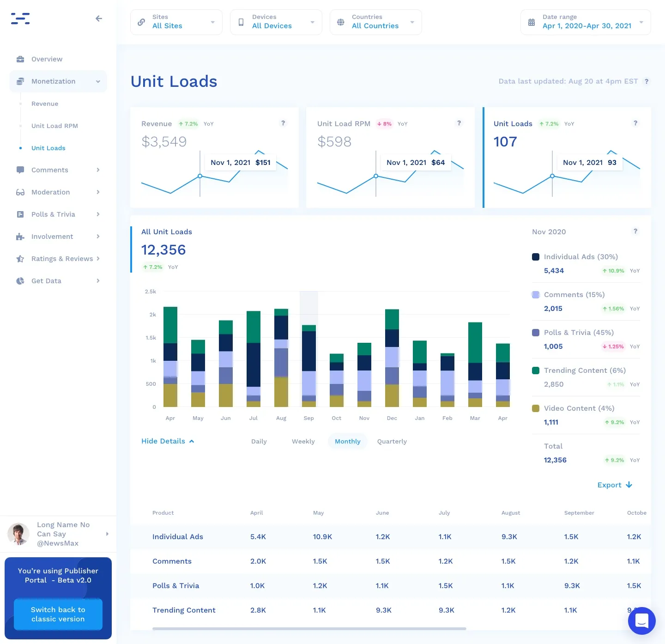
Task: Click the help icon next to Nov 2020
Action: pos(635,231)
